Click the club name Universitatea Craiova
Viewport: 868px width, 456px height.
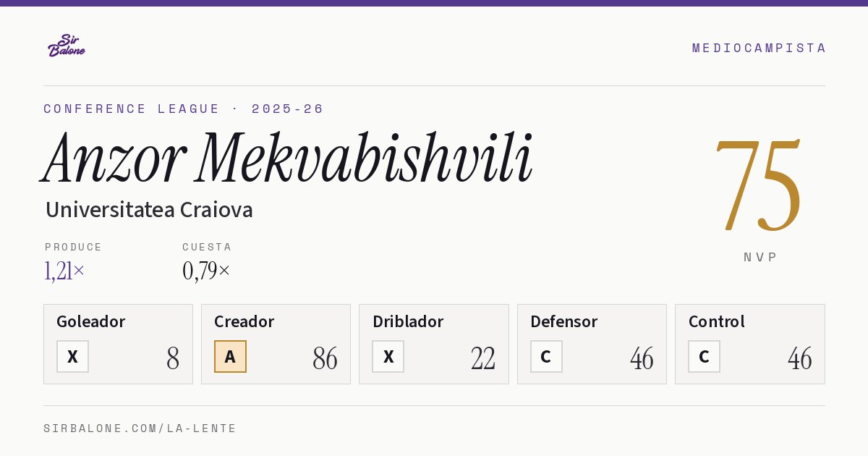pyautogui.click(x=149, y=210)
